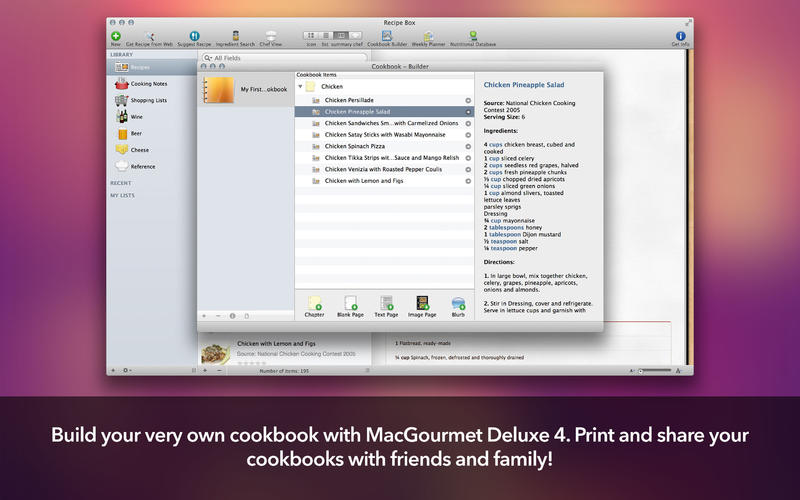This screenshot has height=500, width=800.
Task: Collapse the Chicken chapter triangle
Action: [301, 87]
